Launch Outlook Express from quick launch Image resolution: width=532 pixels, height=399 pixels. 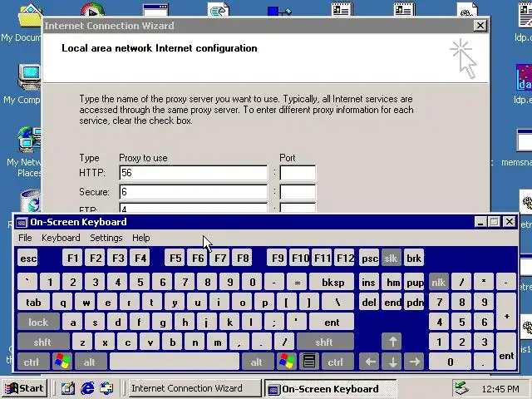click(x=106, y=388)
